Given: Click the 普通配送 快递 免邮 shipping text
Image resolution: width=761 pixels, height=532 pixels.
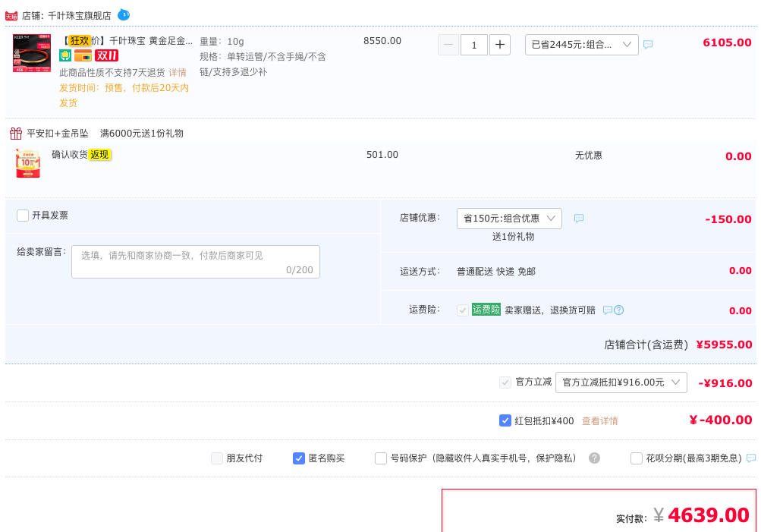Looking at the screenshot, I should pos(496,272).
